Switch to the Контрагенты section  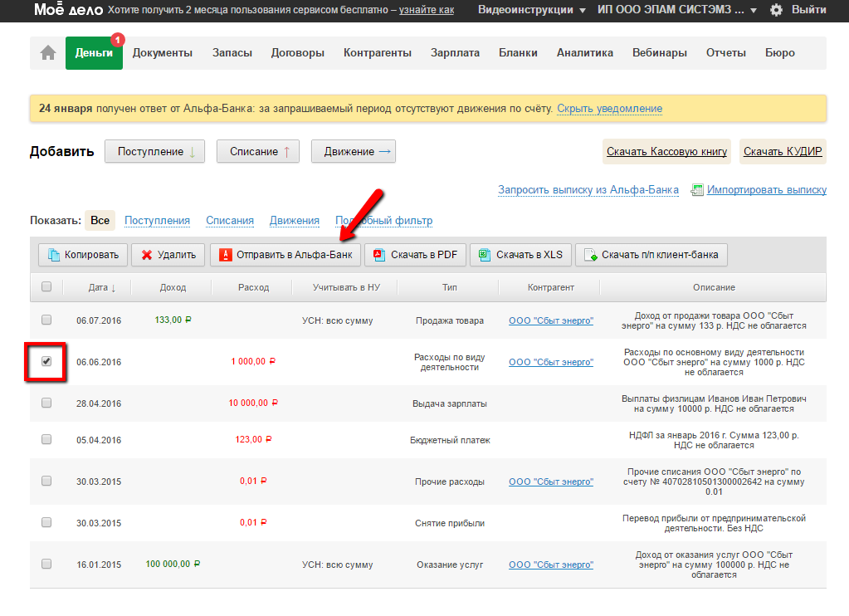pos(378,53)
